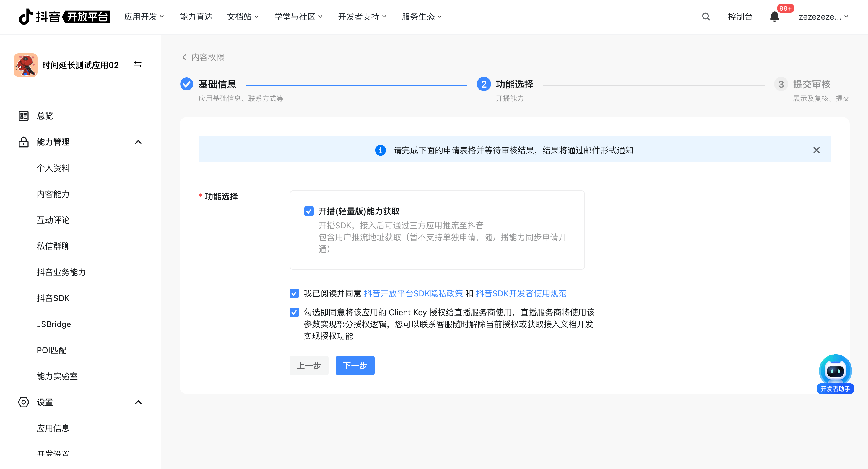
Task: Open 能力实验室 in the sidebar
Action: (57, 376)
